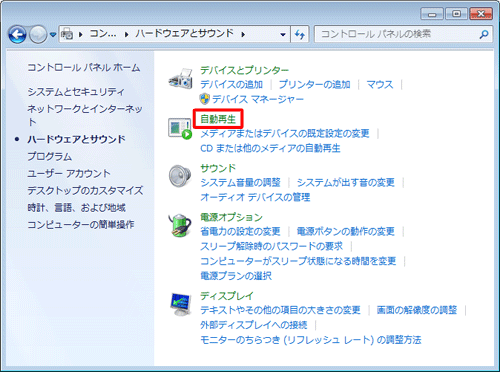Click 電源プランの選択 link
The height and width of the screenshot is (372, 500).
(x=236, y=276)
